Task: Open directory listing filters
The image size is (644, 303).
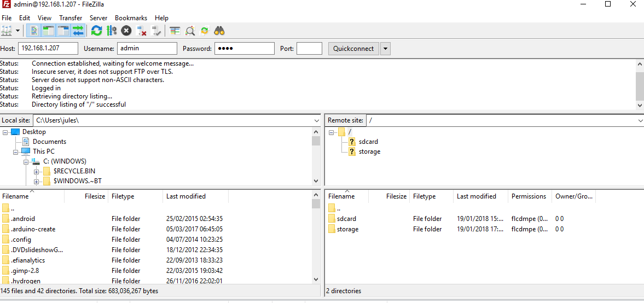Action: click(x=175, y=31)
